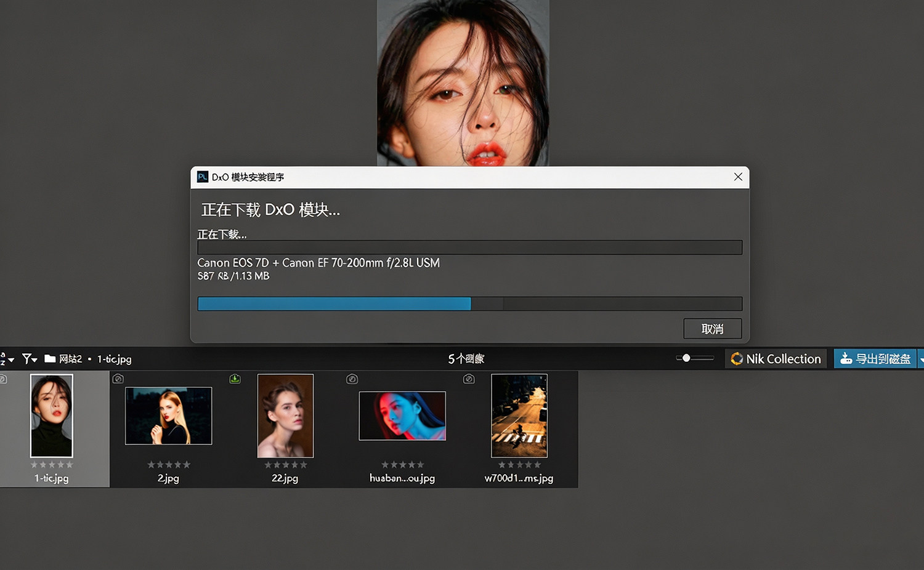Select the 2.jpg thumbnail

point(168,415)
